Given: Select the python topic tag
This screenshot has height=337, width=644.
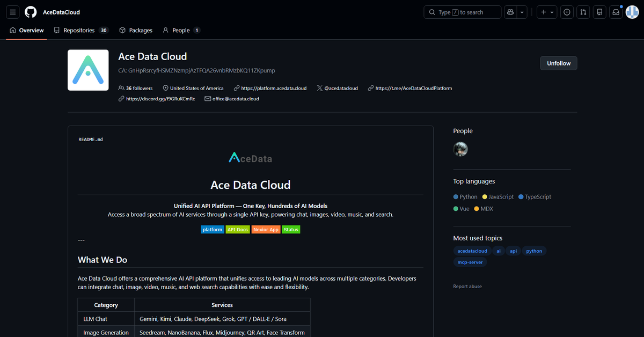Looking at the screenshot, I should point(534,251).
